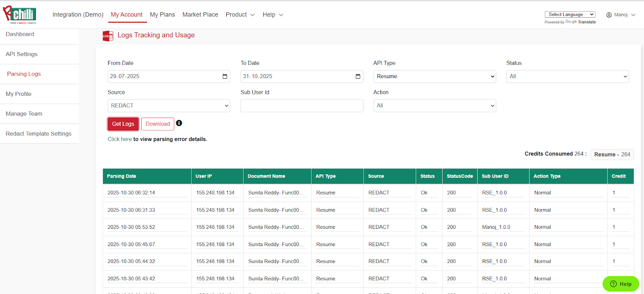Click the Logs Tracking page log icon
The height and width of the screenshot is (294, 644).
pos(107,36)
